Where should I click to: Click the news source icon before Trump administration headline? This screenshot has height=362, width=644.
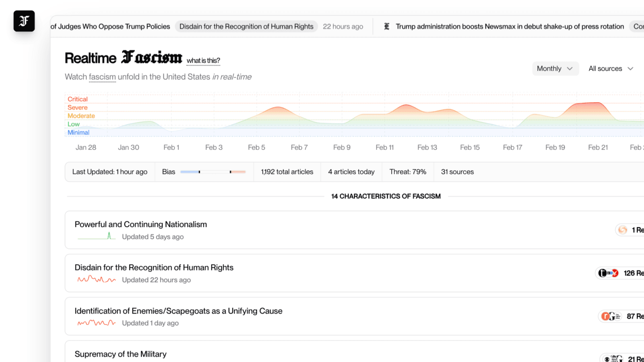(x=386, y=27)
